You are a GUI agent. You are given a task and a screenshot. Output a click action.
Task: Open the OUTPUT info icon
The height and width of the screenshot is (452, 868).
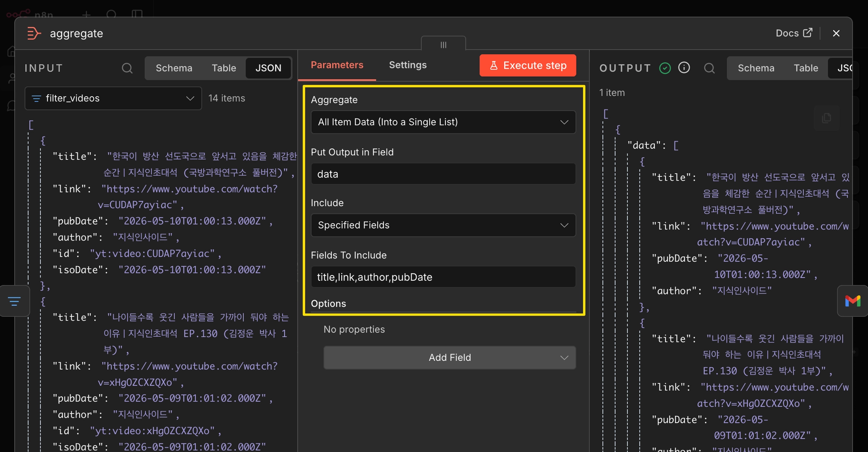[x=684, y=68]
